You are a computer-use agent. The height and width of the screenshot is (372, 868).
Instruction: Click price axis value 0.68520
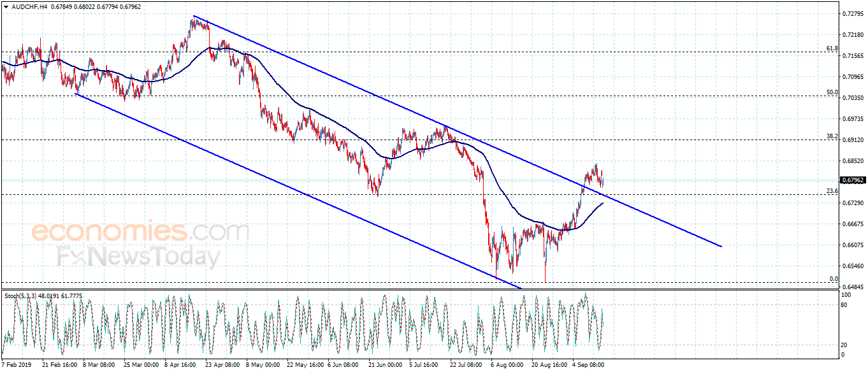[x=853, y=161]
